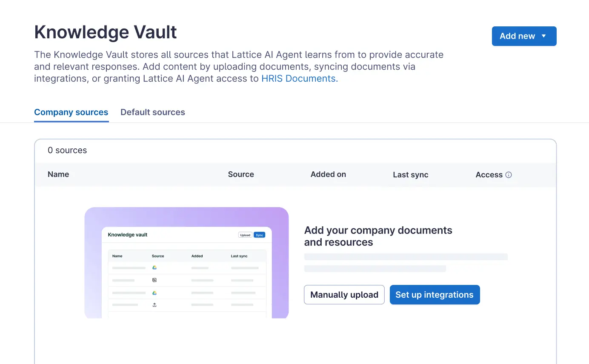The image size is (589, 364).
Task: Click the small blue Sync button in the preview
Action: tap(259, 235)
